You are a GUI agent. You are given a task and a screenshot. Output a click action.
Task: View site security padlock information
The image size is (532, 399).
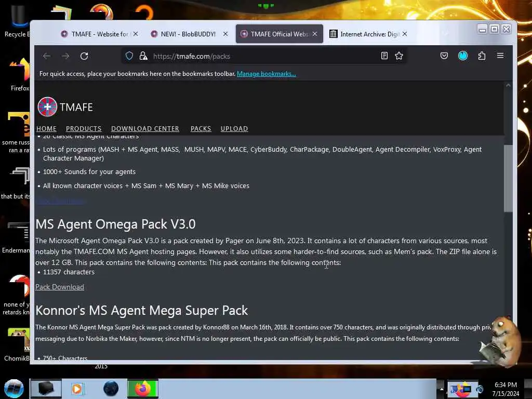(143, 56)
